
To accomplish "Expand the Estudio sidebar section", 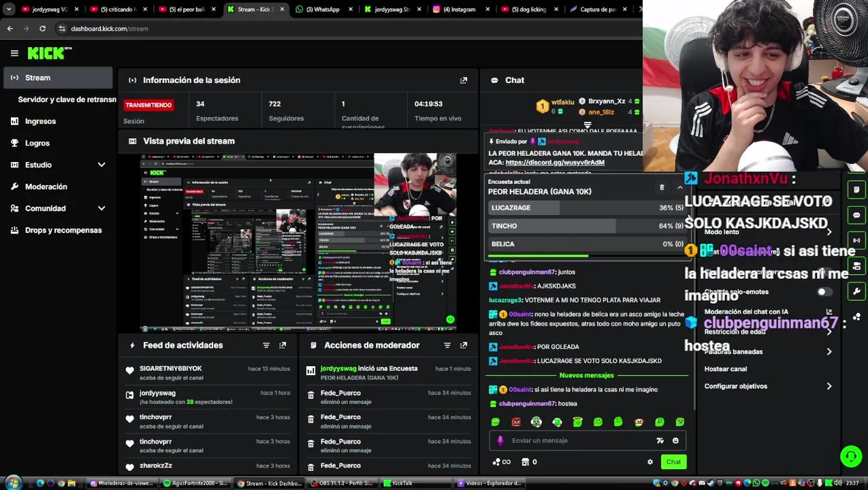I will tap(101, 165).
